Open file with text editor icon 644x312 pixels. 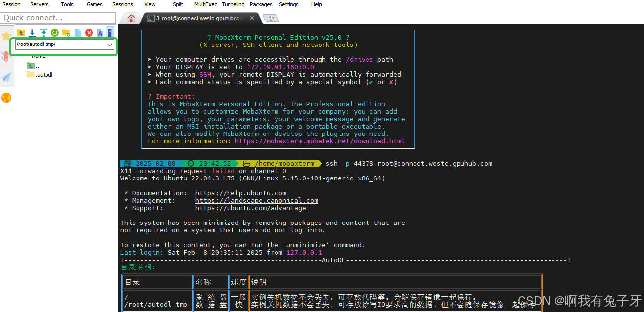click(100, 33)
